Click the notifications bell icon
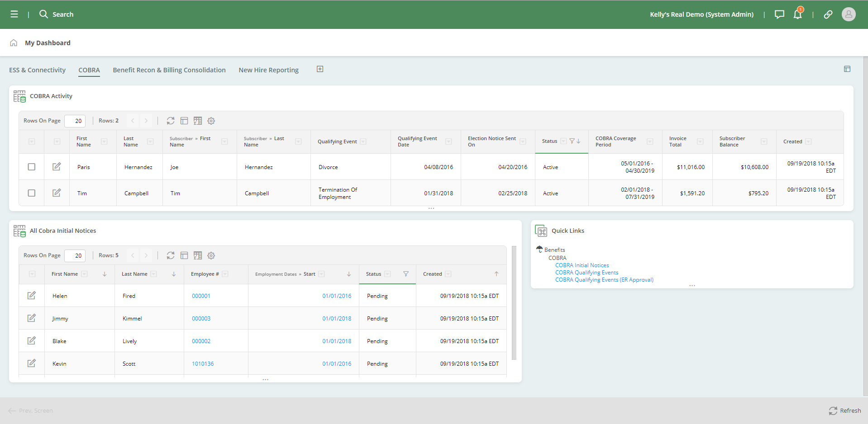 pyautogui.click(x=797, y=14)
